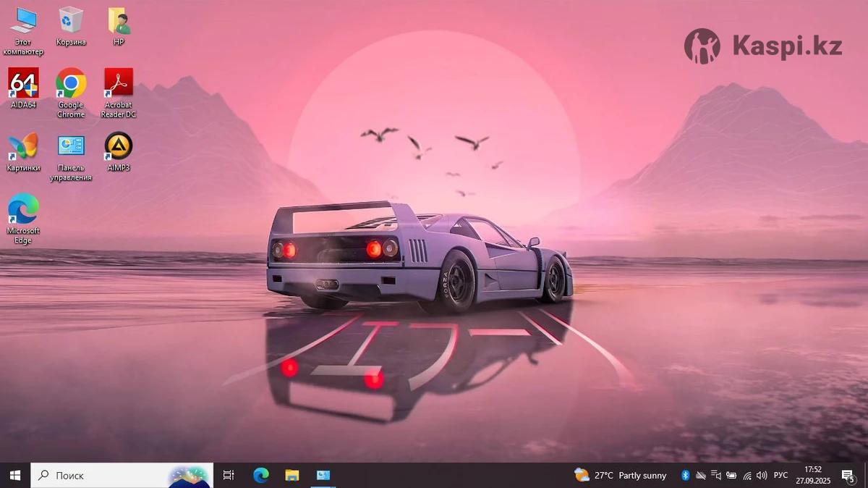Open the 27°C Partly sunny weather widget
Image resolution: width=868 pixels, height=488 pixels.
[x=621, y=475]
